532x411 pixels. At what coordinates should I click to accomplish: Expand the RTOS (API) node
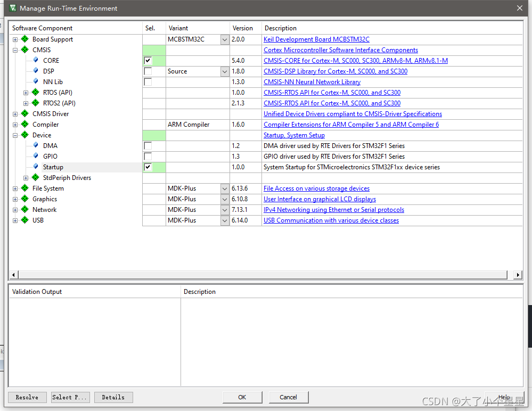[x=26, y=93]
